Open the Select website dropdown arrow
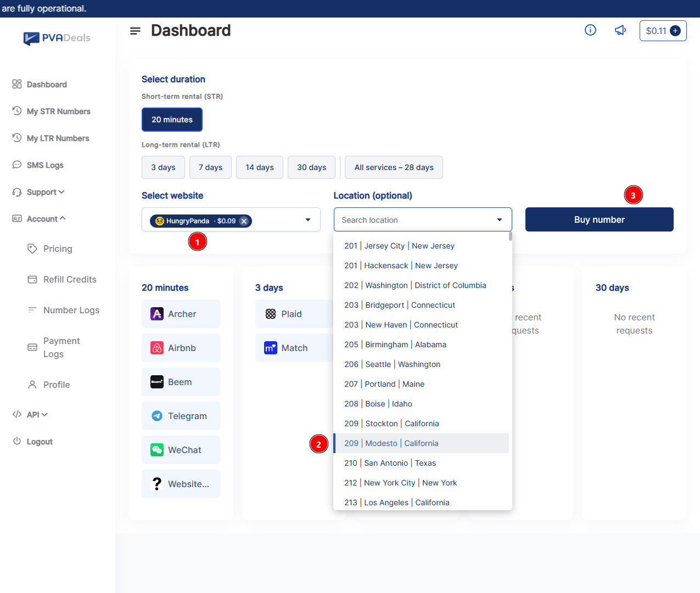The image size is (700, 593). (x=308, y=220)
